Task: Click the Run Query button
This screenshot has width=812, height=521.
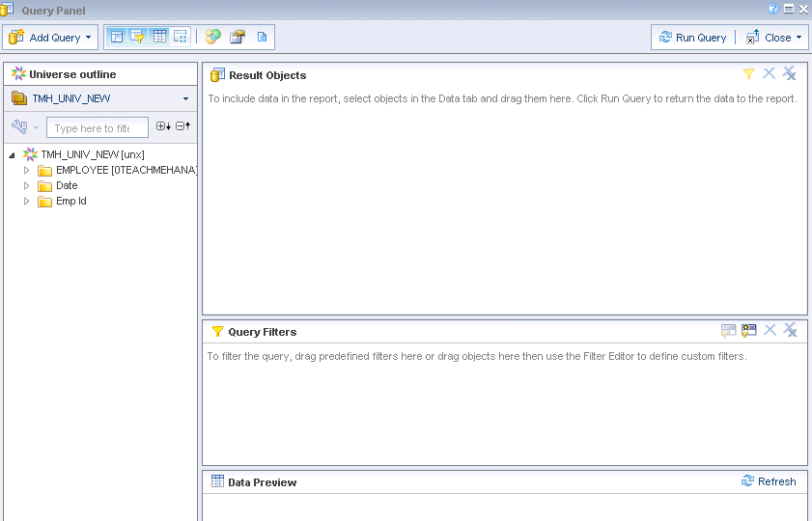Action: tap(692, 38)
